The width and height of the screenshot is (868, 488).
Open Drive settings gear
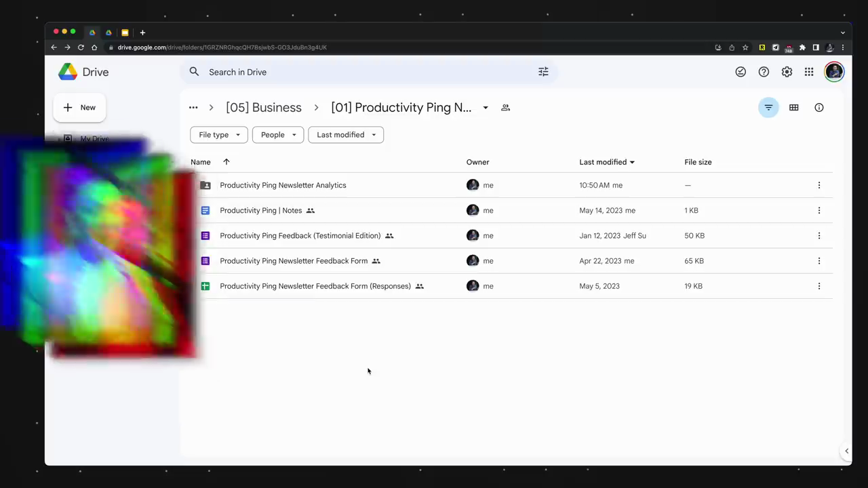coord(787,72)
